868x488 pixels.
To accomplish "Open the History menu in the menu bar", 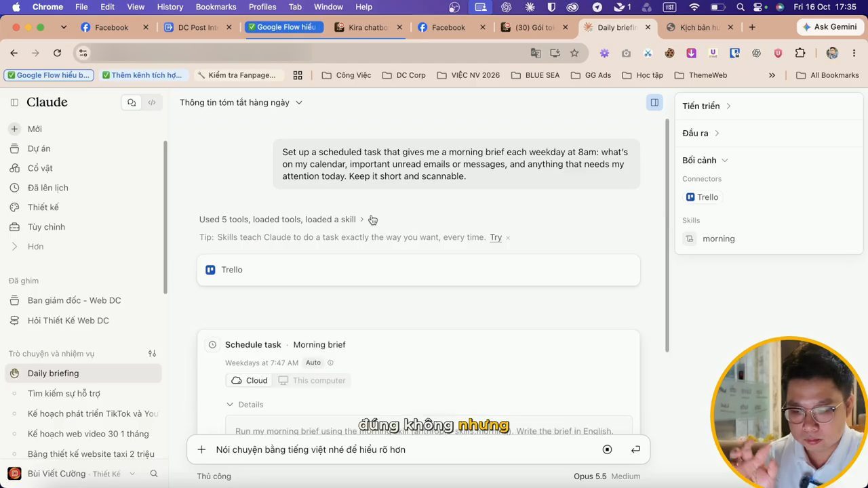I will tap(170, 7).
